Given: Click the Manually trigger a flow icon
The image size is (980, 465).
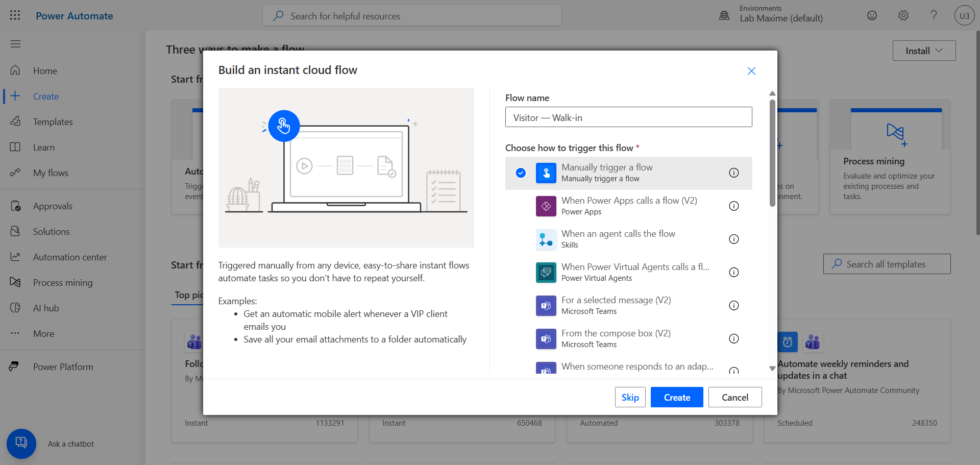Looking at the screenshot, I should coord(546,173).
